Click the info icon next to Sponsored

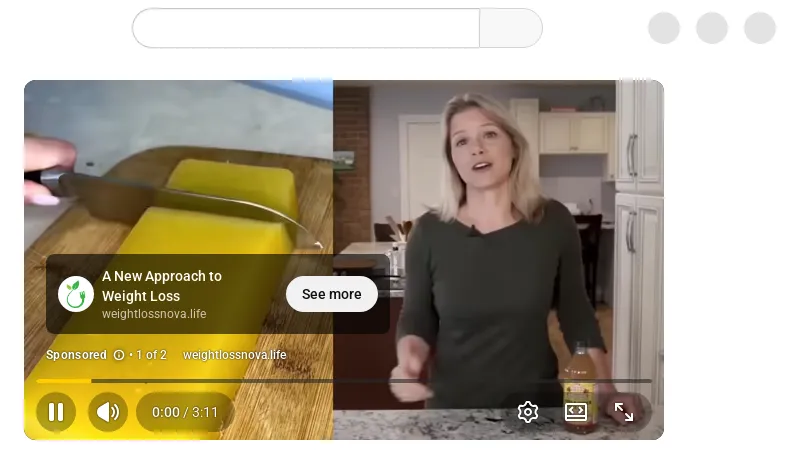pyautogui.click(x=119, y=355)
